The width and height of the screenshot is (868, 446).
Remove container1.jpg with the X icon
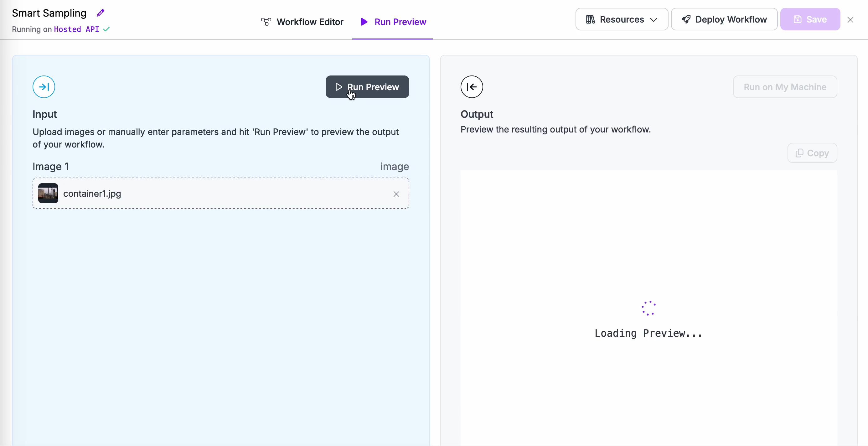coord(396,194)
